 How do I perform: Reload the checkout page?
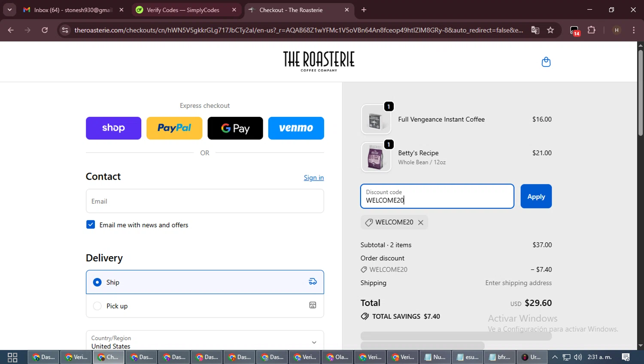click(45, 30)
